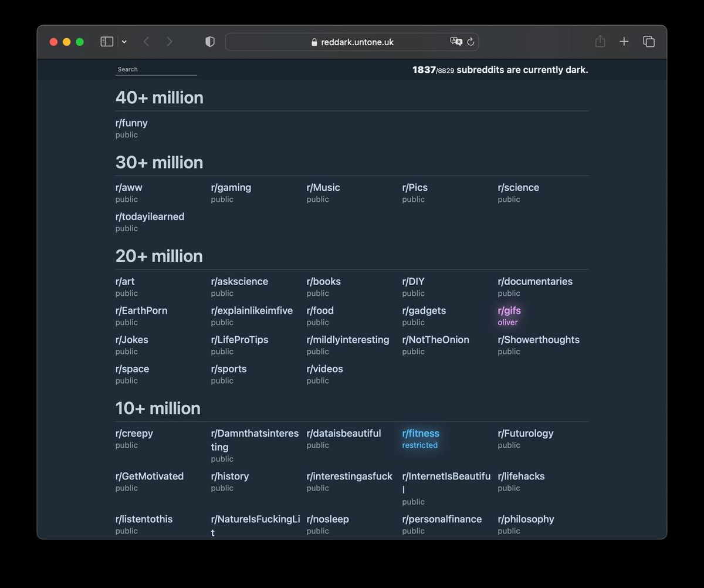Open the r/NatureIsFuckingLit link

(x=256, y=526)
